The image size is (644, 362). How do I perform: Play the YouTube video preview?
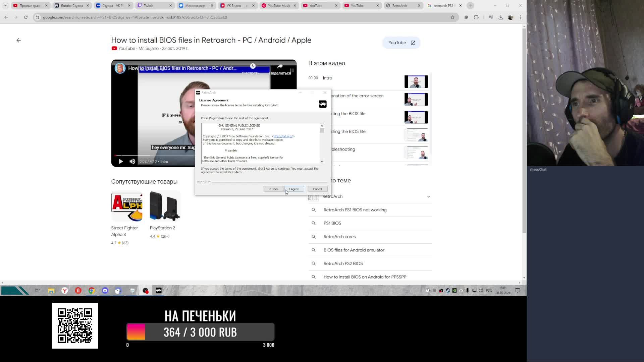(x=121, y=162)
